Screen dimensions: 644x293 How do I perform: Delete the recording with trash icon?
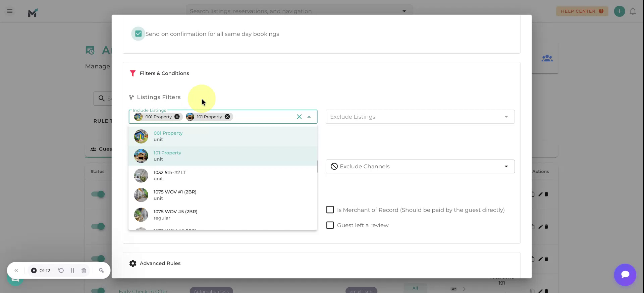pyautogui.click(x=84, y=271)
